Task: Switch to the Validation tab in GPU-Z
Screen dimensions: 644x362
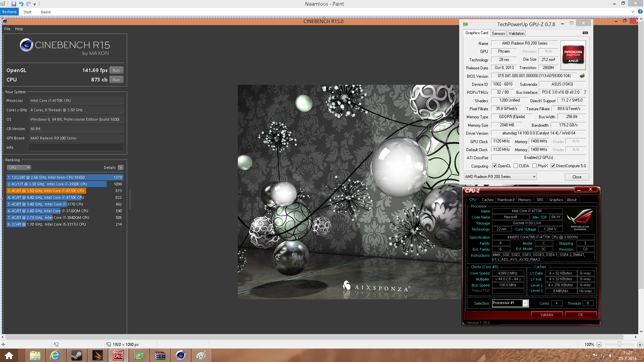Action: pyautogui.click(x=516, y=34)
